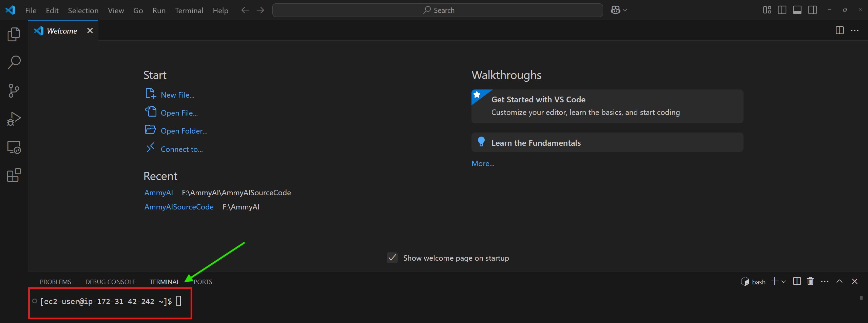
Task: Open the Run and Debug view
Action: point(14,119)
